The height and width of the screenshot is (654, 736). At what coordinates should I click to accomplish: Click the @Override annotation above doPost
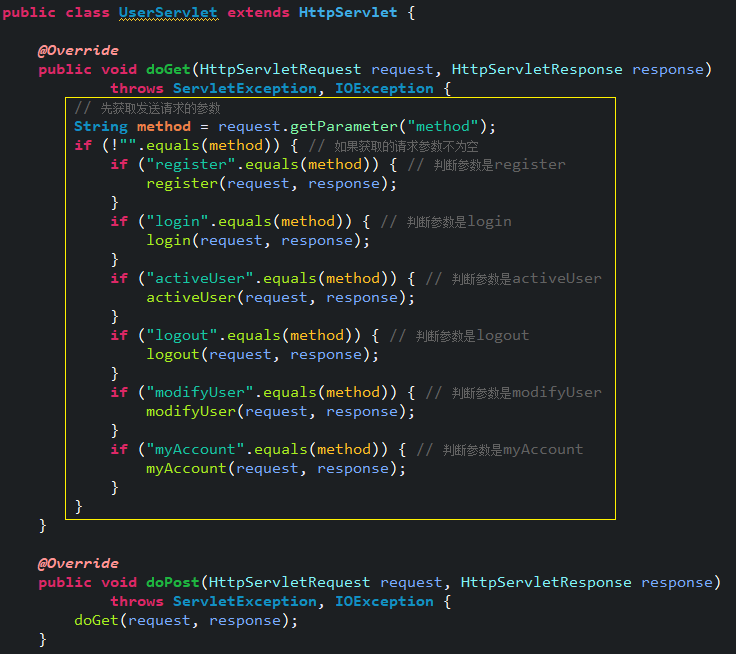pos(78,563)
